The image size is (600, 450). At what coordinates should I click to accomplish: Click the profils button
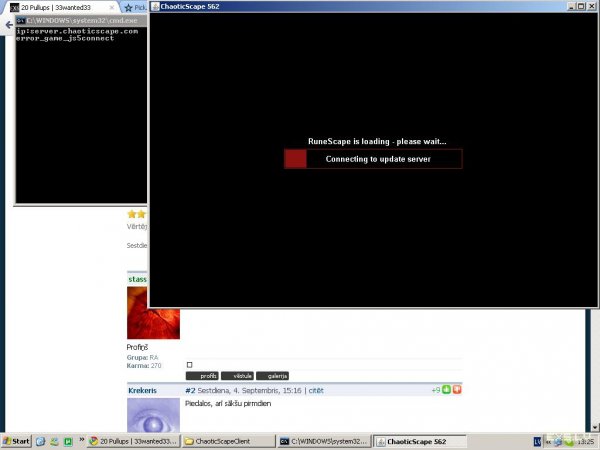point(202,376)
